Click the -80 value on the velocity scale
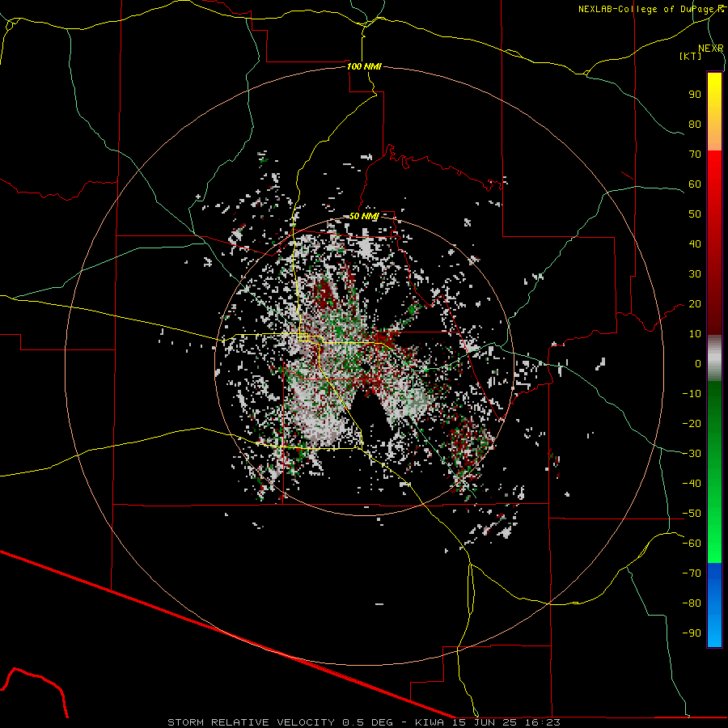Image resolution: width=728 pixels, height=728 pixels. pos(692,603)
